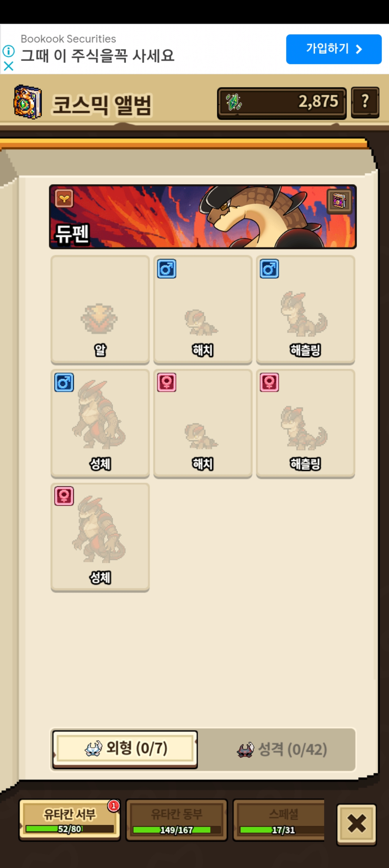Tap the 가입하기 ad button
Image resolution: width=389 pixels, height=868 pixels.
[334, 49]
